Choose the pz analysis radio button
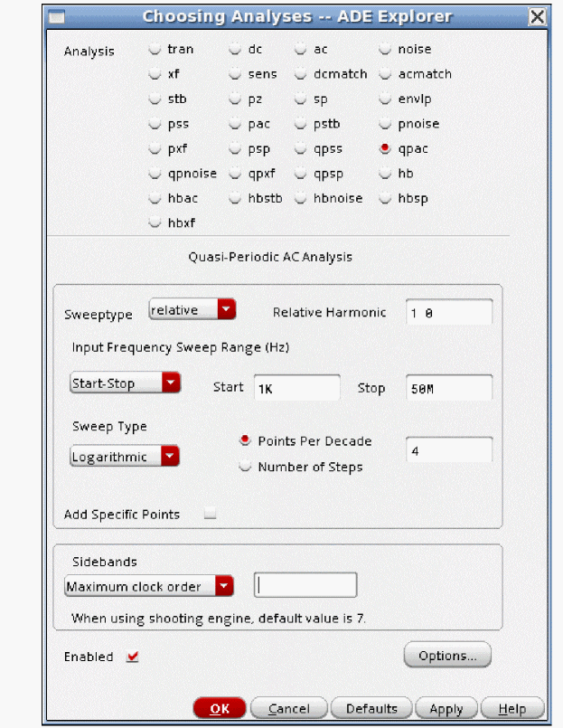The height and width of the screenshot is (728, 563). tap(235, 99)
